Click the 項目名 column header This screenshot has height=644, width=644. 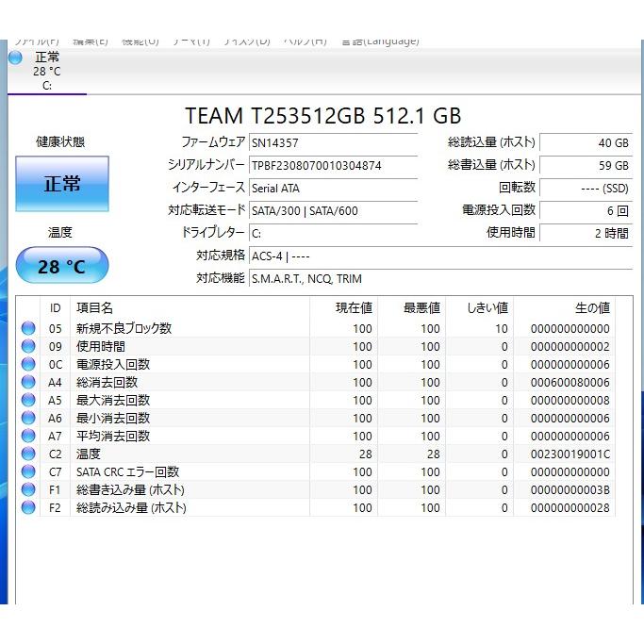[x=190, y=308]
